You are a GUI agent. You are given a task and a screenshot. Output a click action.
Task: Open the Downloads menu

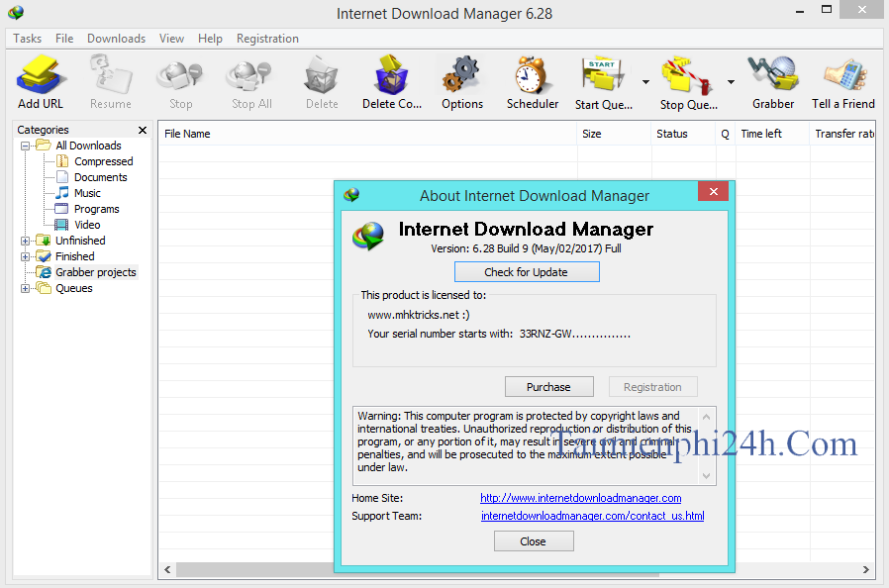pyautogui.click(x=116, y=39)
